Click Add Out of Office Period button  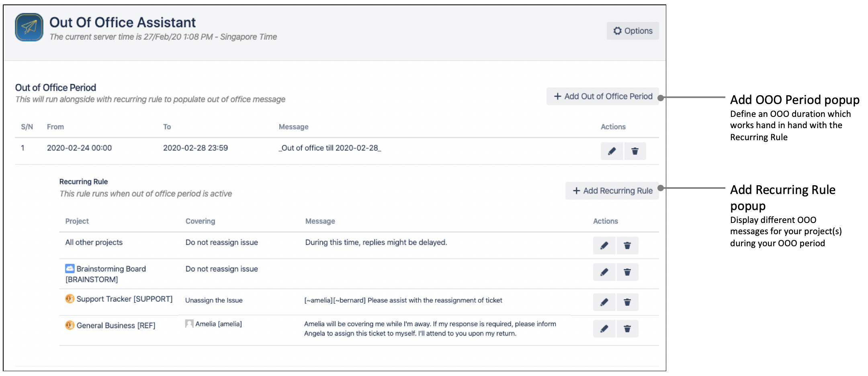point(602,96)
